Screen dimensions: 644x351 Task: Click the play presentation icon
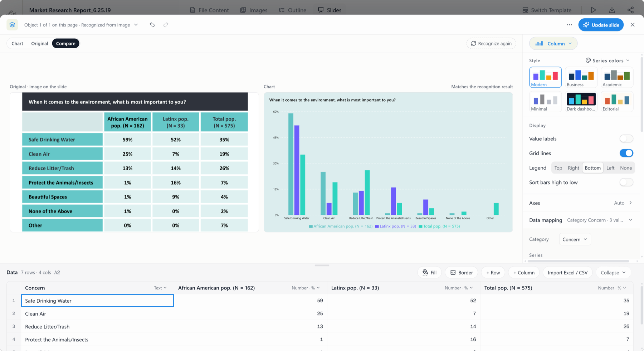tap(593, 10)
